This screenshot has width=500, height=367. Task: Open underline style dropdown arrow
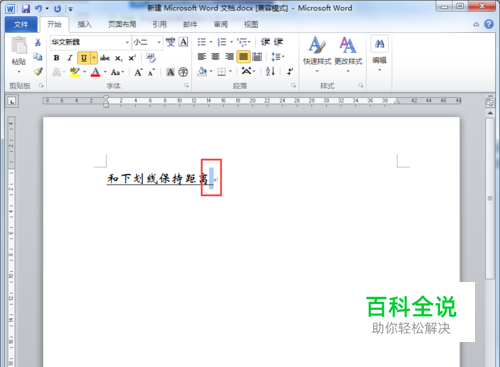94,58
